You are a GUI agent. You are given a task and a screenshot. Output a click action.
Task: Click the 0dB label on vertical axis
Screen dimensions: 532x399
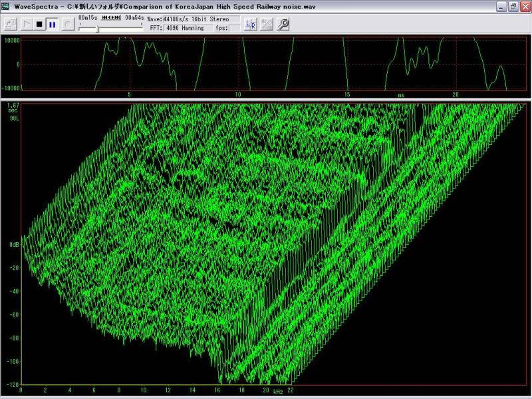coord(13,245)
